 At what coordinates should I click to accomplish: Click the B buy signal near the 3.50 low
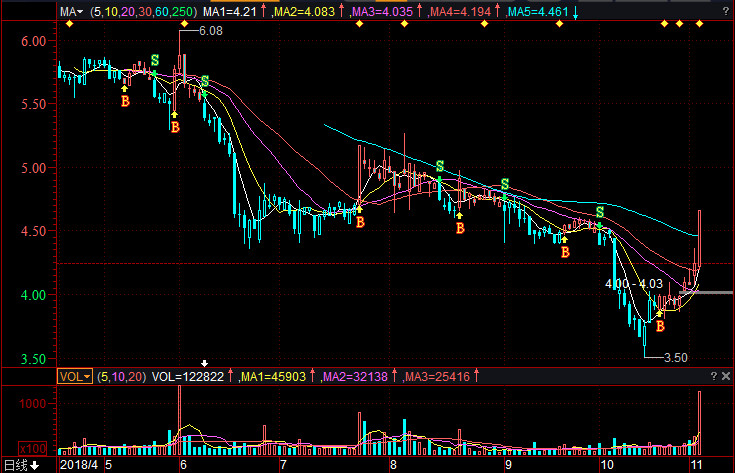tap(659, 326)
